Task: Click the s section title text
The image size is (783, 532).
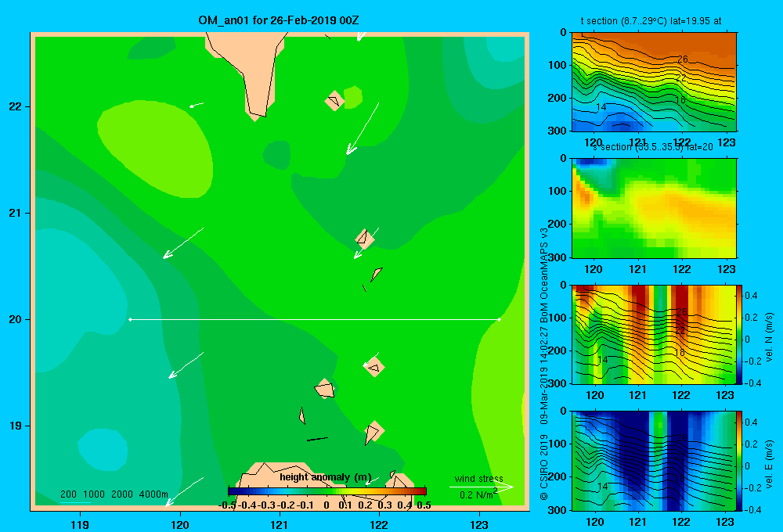Action: [x=653, y=147]
